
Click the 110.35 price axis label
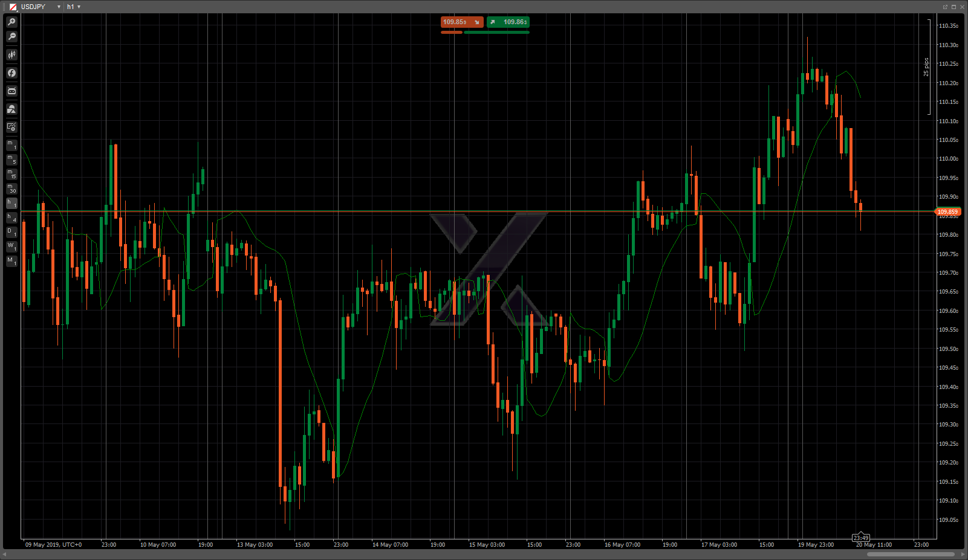948,26
